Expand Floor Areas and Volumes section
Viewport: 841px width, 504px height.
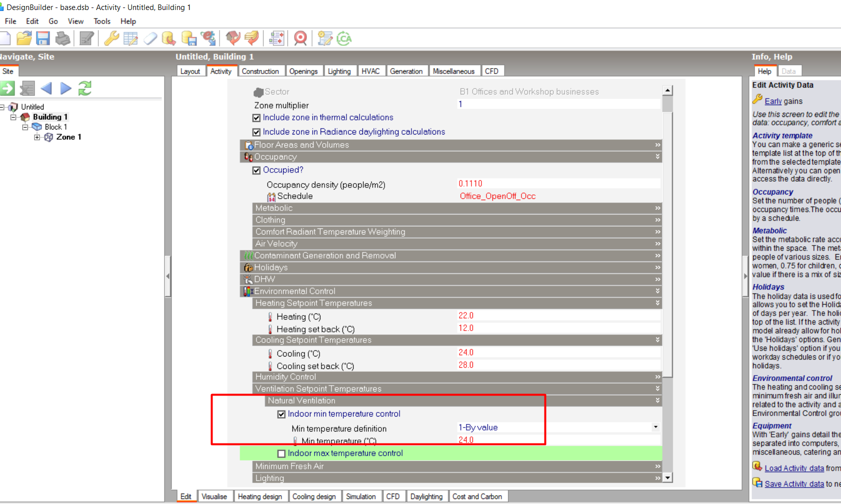coord(451,145)
